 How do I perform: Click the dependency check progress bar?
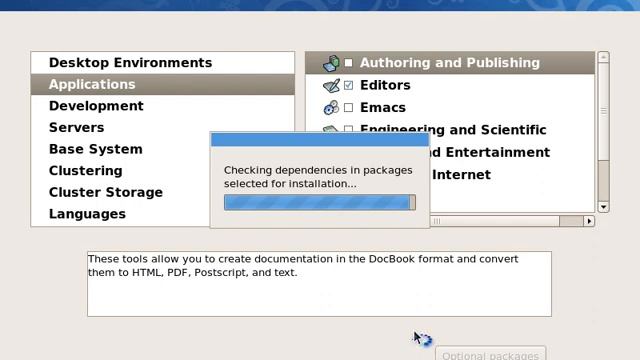[x=320, y=202]
